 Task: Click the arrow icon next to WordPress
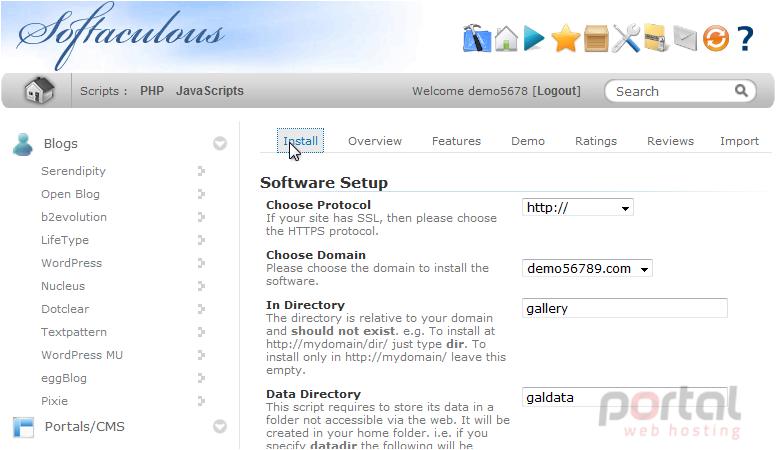201,263
